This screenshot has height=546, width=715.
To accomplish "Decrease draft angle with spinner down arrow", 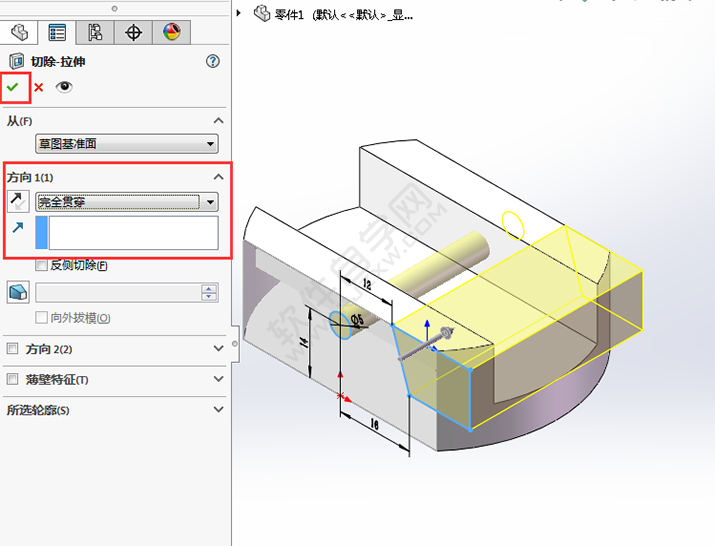I will 209,296.
